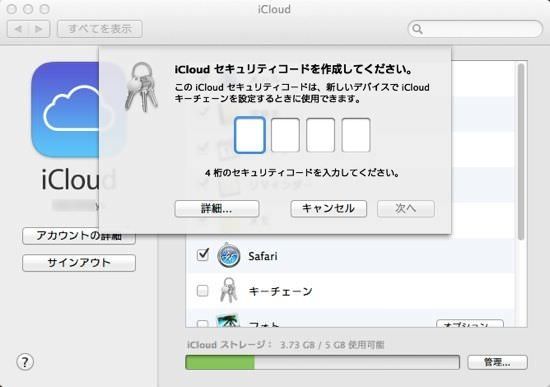The image size is (550, 387).
Task: Click the 4 桁のセキュリティコード instruction text
Action: click(x=302, y=173)
